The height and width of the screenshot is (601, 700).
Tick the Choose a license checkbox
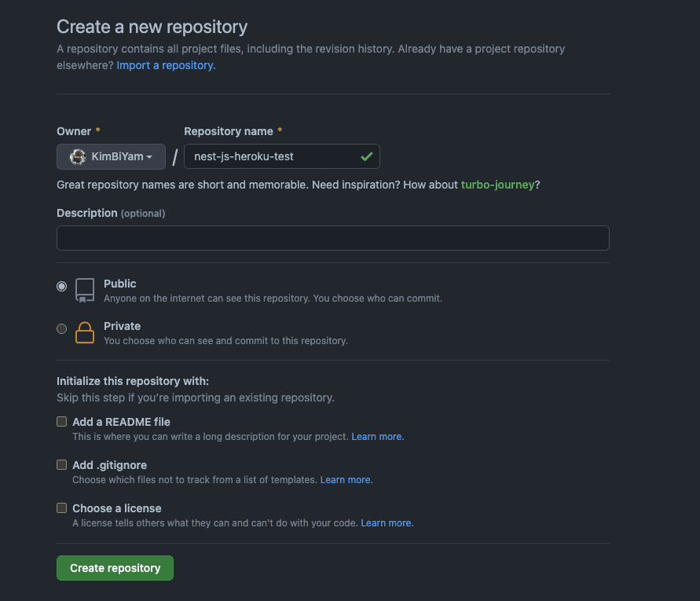[62, 508]
